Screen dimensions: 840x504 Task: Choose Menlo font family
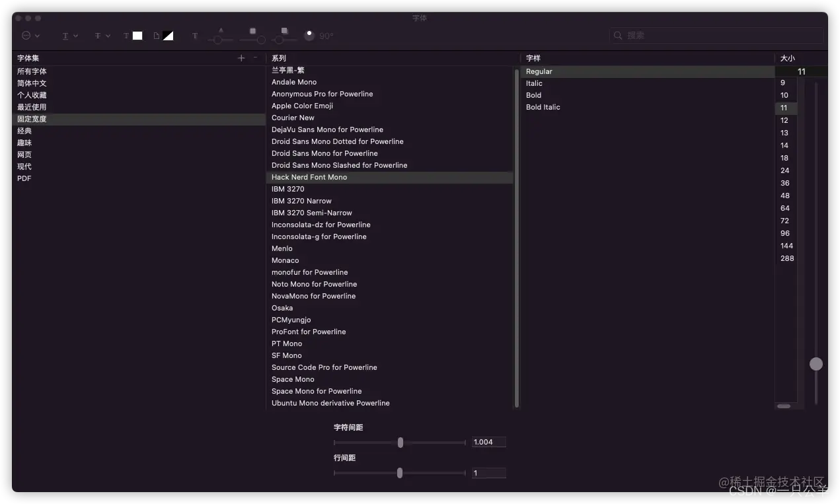[x=390, y=248]
